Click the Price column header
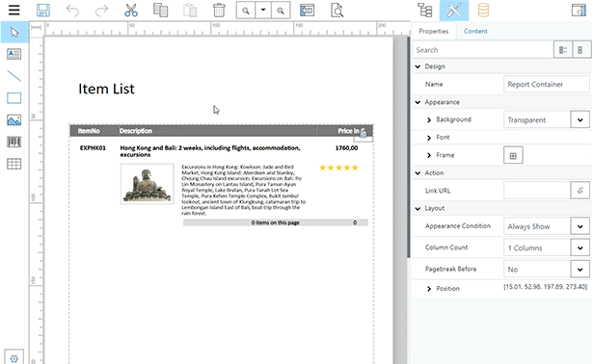 pyautogui.click(x=348, y=131)
